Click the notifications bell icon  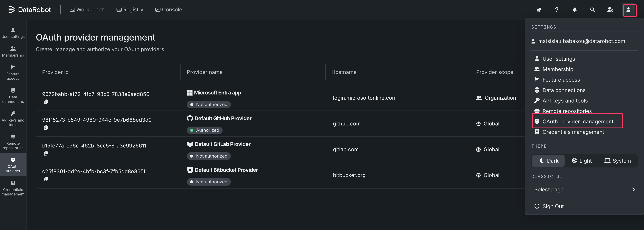(574, 10)
